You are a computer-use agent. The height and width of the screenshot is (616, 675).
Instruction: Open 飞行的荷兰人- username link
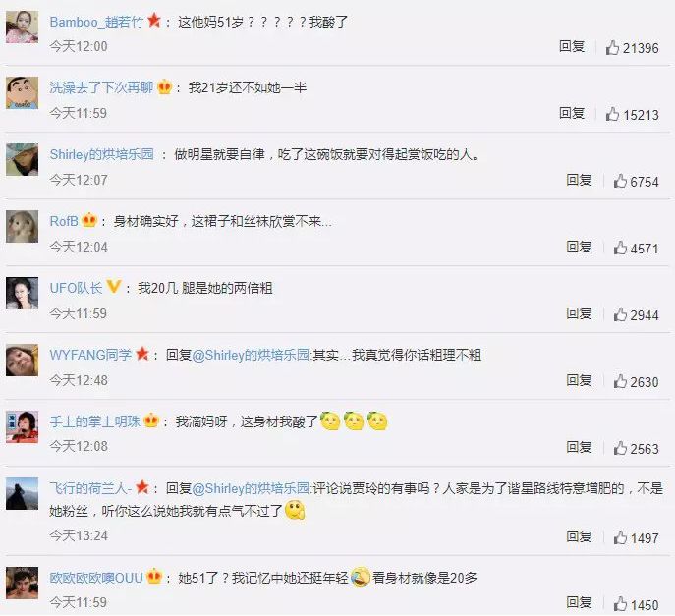point(90,488)
